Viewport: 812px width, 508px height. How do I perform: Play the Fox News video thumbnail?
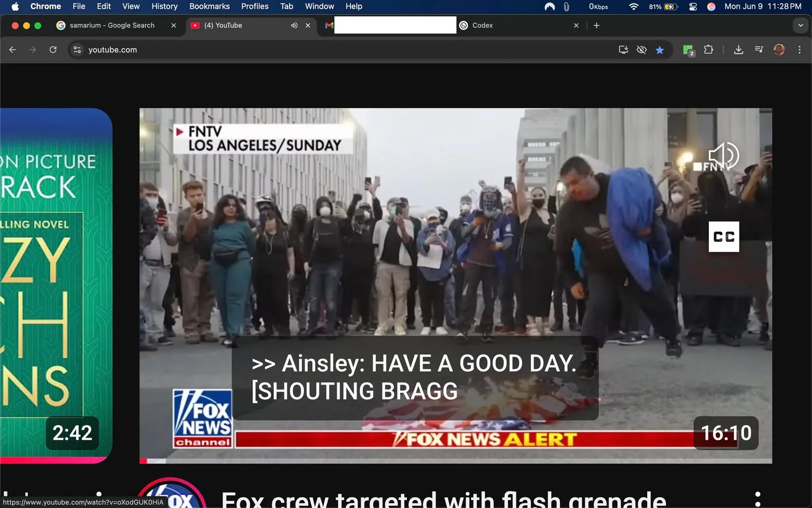pos(456,286)
